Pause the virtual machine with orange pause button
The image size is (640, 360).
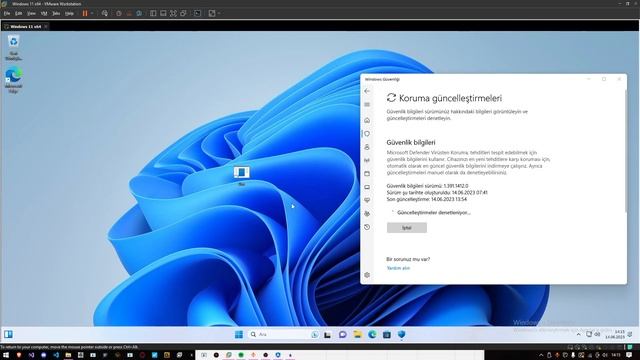tap(85, 13)
